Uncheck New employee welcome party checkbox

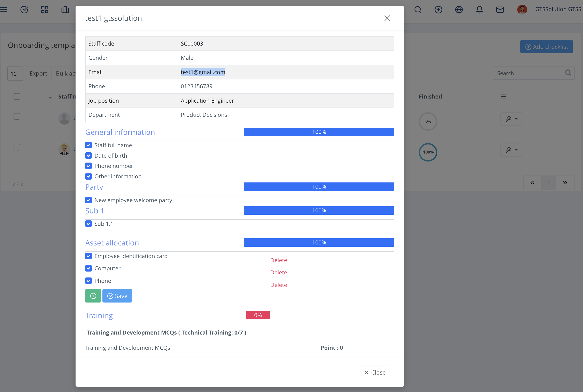click(88, 200)
